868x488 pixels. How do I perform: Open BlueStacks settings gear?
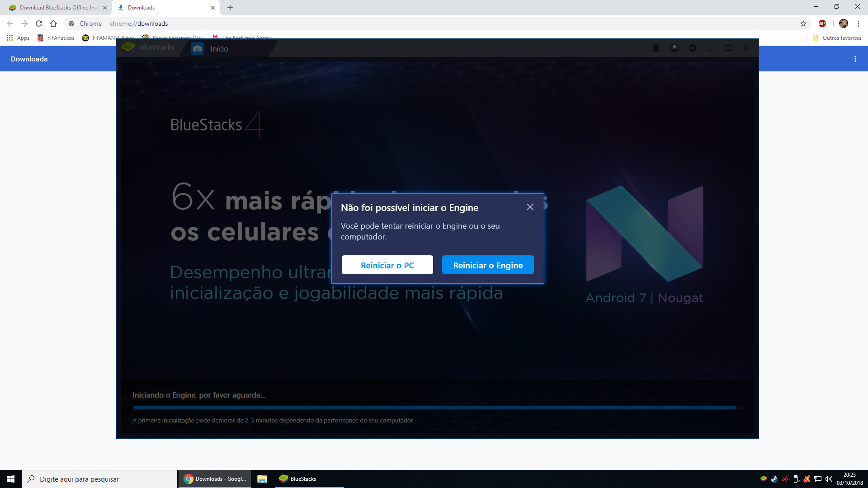pos(692,48)
